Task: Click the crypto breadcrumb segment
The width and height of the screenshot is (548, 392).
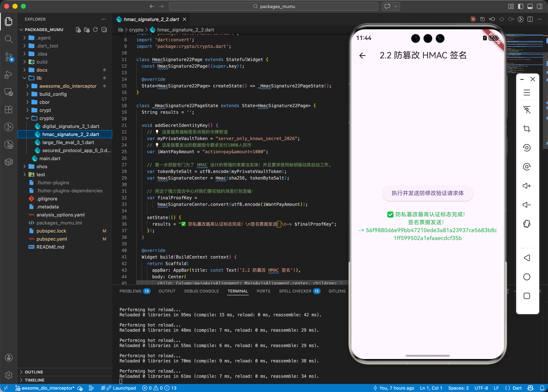Action: 136,30
